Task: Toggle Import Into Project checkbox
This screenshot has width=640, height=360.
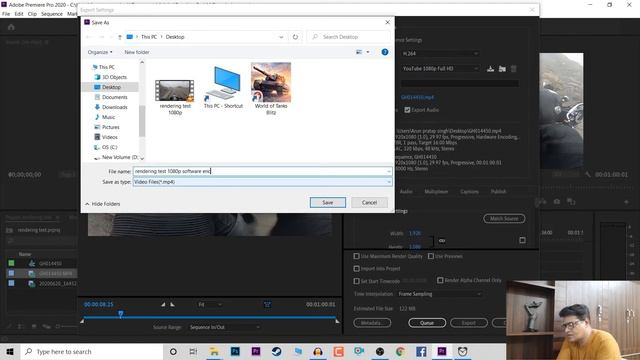Action: coord(356,269)
